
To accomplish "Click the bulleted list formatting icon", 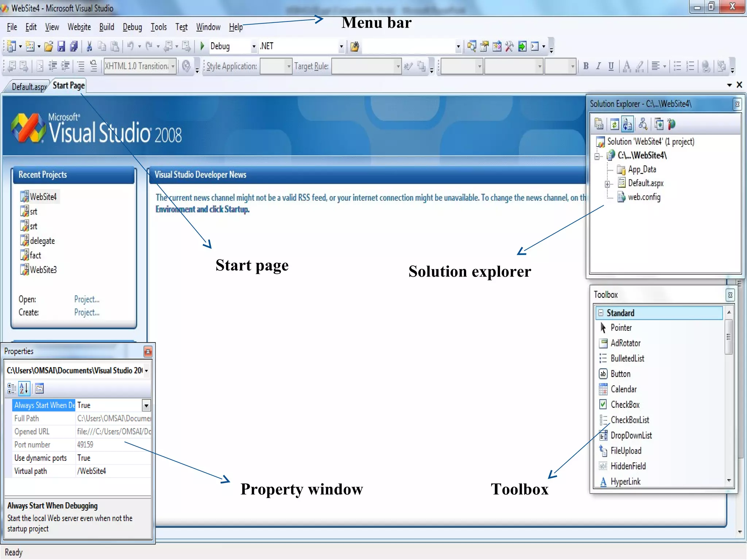I will click(x=677, y=66).
